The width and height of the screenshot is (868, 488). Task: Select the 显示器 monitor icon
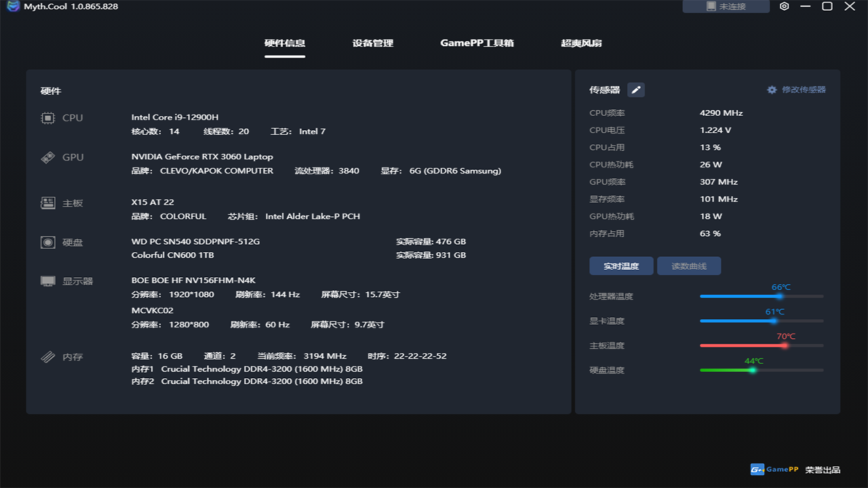click(x=47, y=281)
